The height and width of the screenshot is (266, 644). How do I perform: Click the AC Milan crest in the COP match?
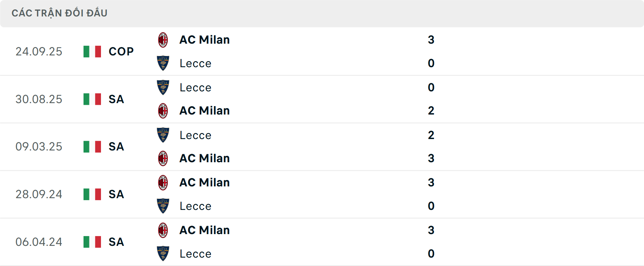[163, 39]
